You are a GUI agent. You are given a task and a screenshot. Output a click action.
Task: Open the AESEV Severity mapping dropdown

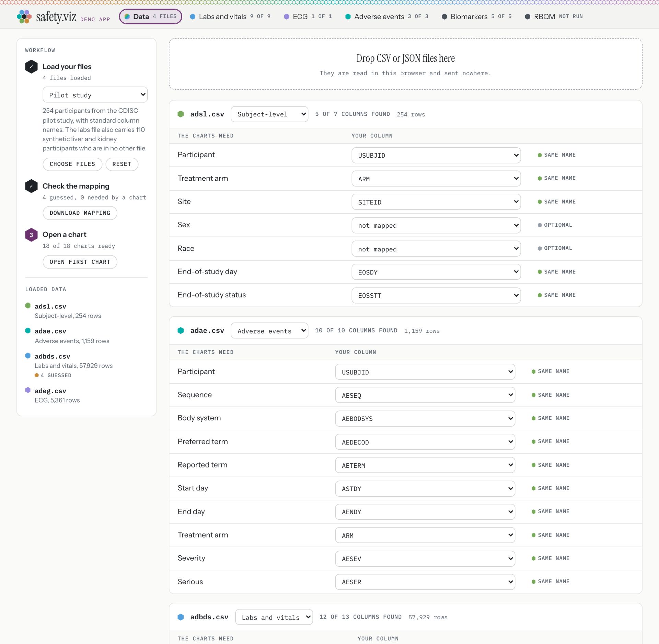click(425, 558)
